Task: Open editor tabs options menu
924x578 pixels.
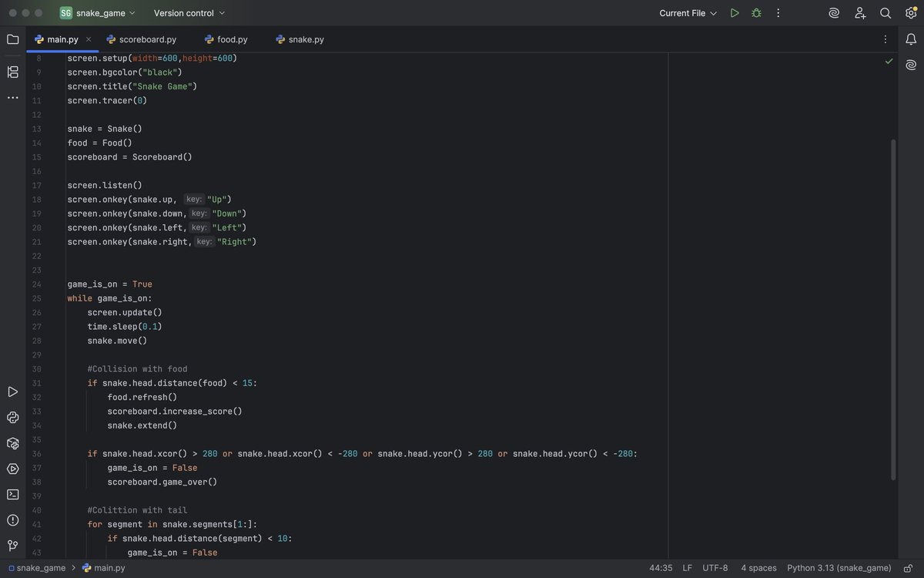Action: click(x=885, y=39)
